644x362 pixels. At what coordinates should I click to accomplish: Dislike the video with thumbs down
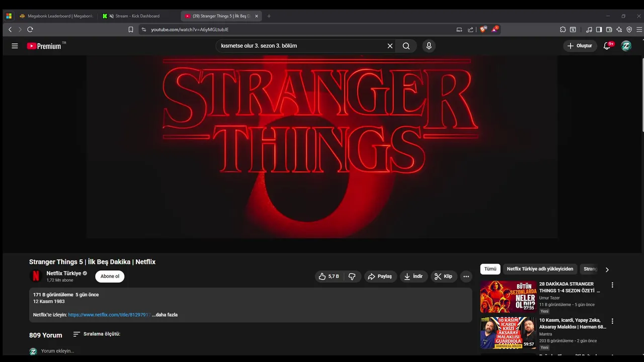pyautogui.click(x=352, y=277)
